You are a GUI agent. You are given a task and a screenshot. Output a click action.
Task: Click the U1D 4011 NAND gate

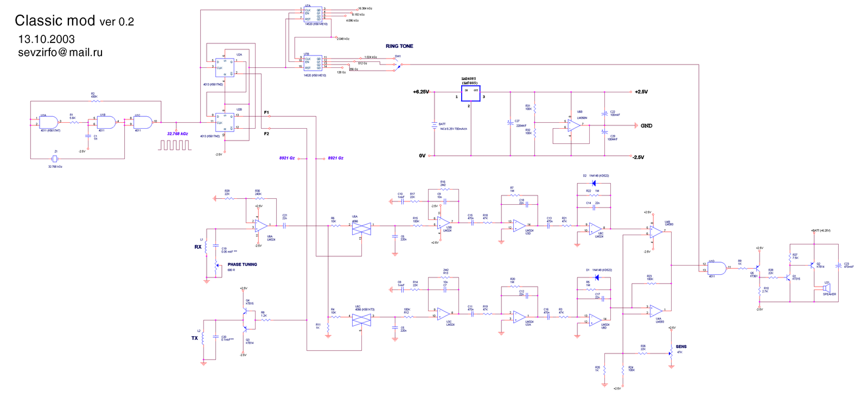point(717,268)
